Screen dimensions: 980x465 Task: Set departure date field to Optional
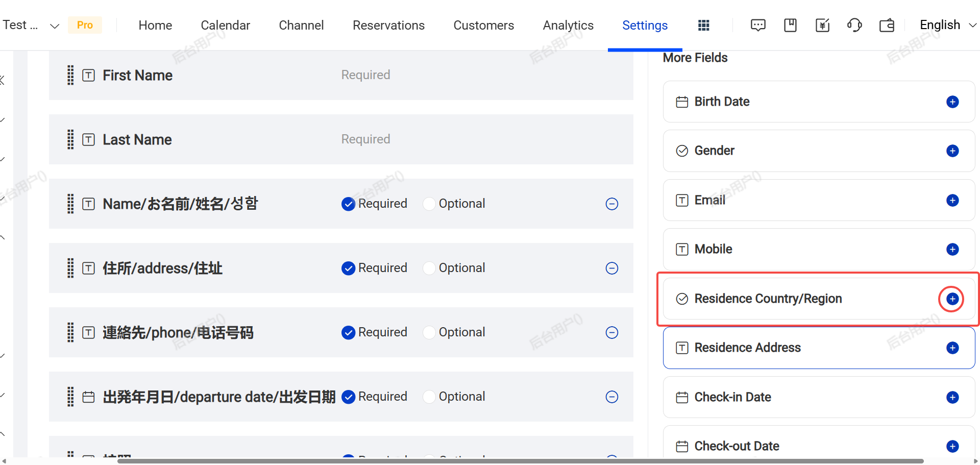click(x=429, y=397)
